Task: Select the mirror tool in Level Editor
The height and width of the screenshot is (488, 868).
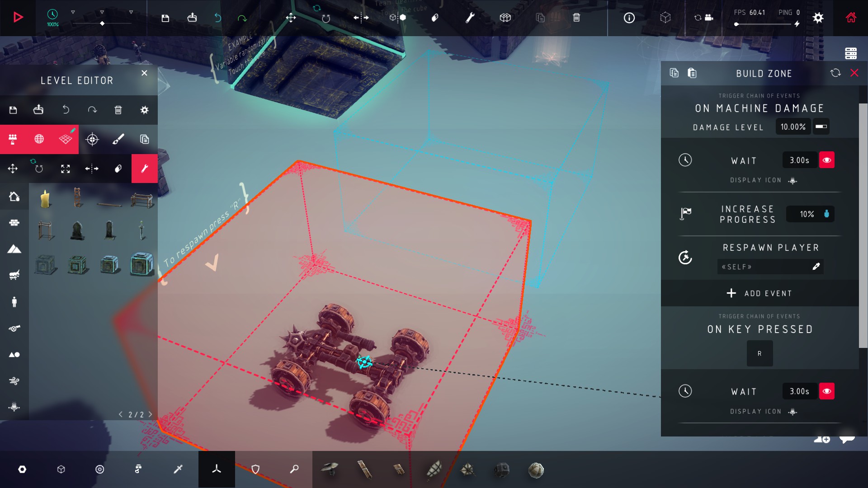Action: coord(92,169)
